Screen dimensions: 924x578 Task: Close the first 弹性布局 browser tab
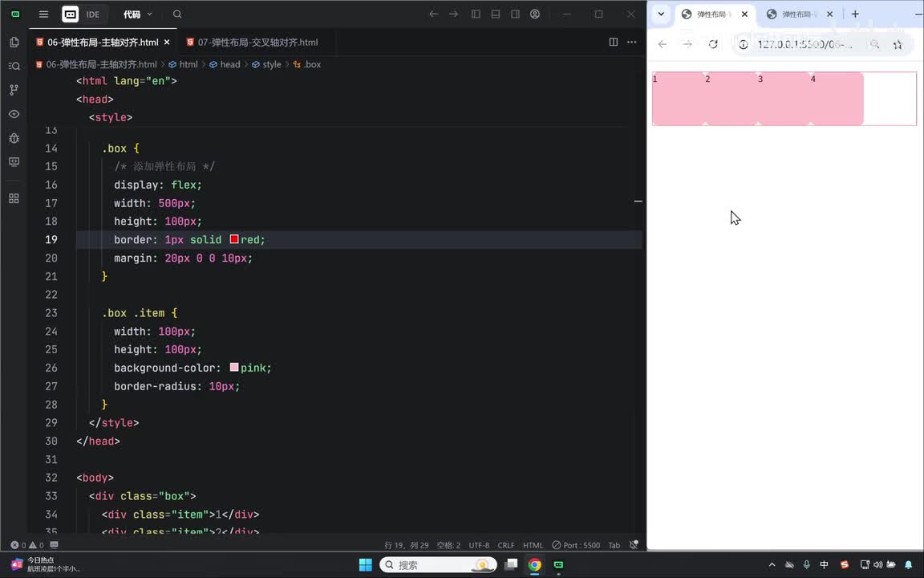pos(745,14)
